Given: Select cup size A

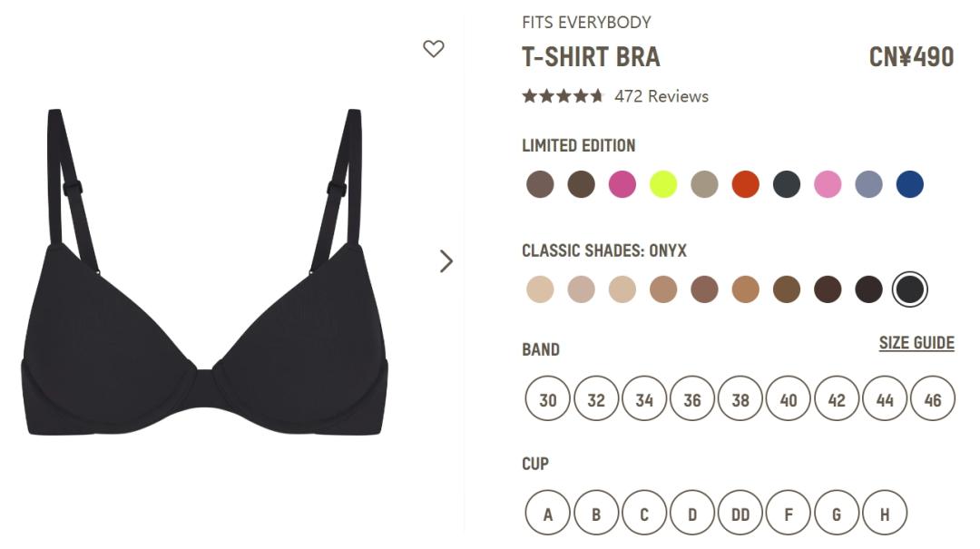Looking at the screenshot, I should point(547,513).
